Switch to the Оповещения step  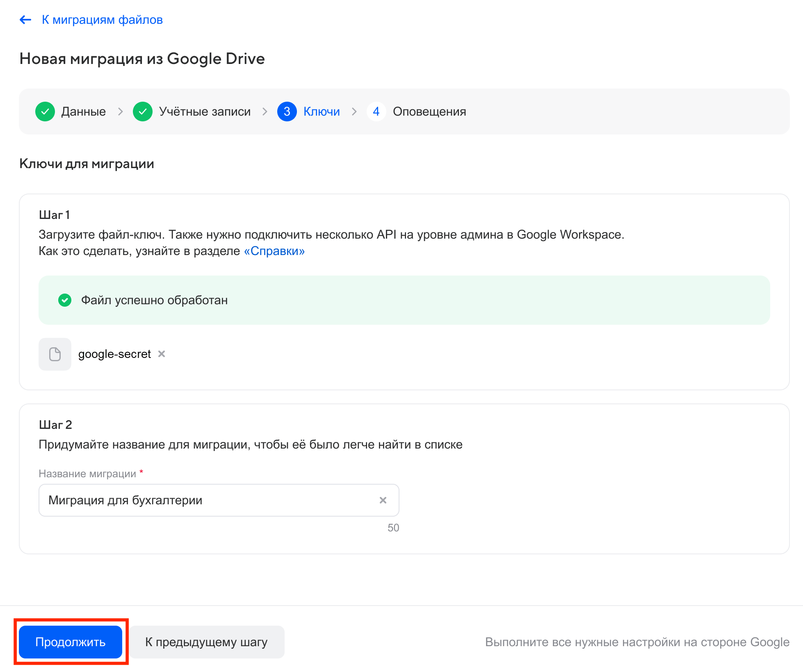click(429, 111)
